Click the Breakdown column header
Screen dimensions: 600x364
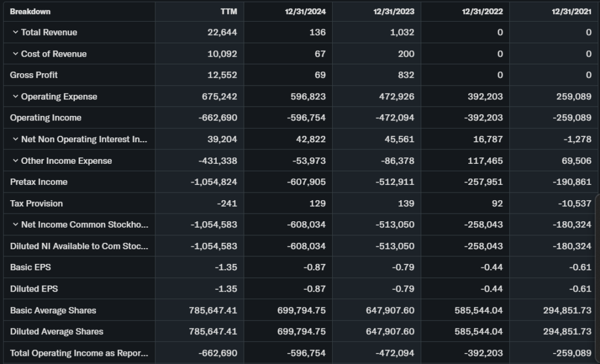tap(30, 11)
